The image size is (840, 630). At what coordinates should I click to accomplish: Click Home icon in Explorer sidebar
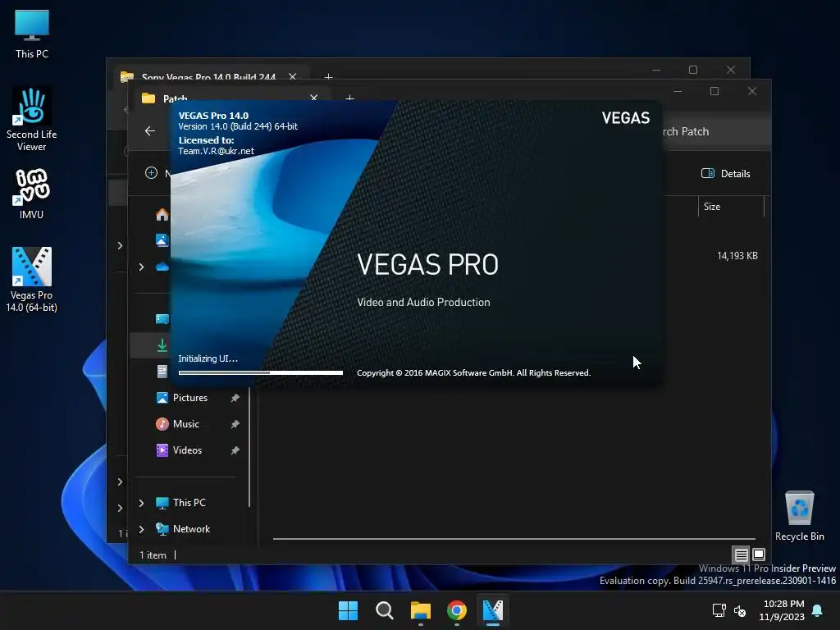click(x=162, y=215)
